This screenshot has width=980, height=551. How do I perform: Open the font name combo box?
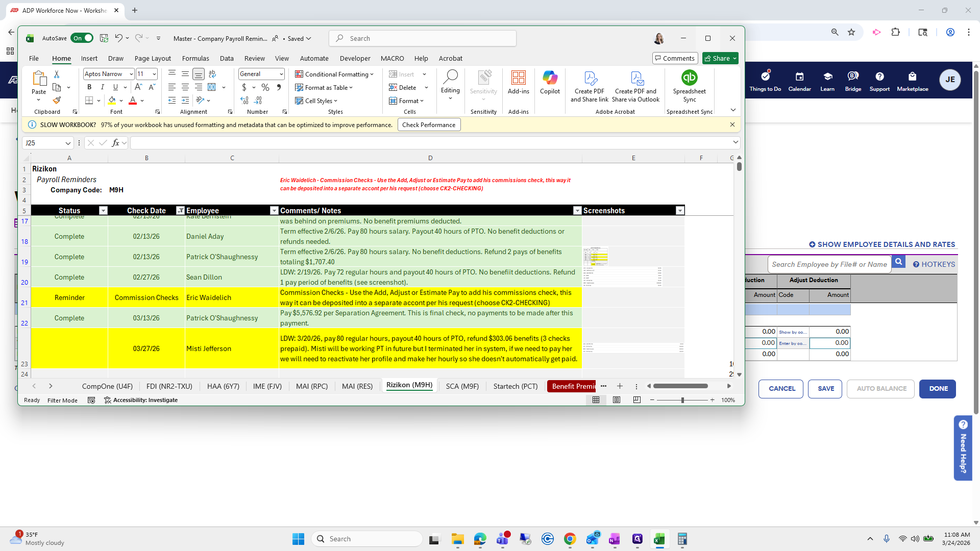(108, 74)
